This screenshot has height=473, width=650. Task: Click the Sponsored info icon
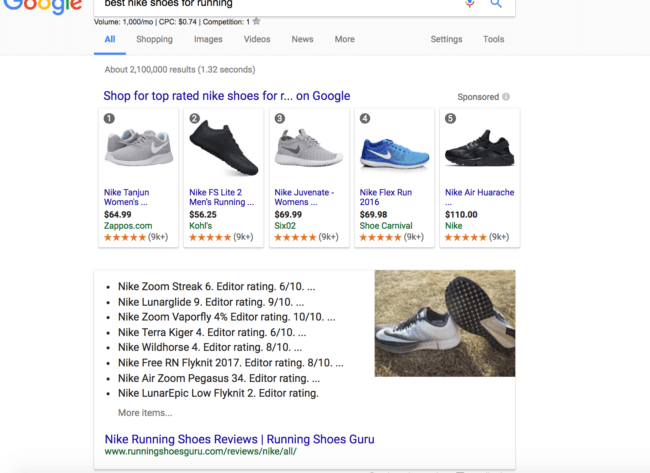(506, 97)
